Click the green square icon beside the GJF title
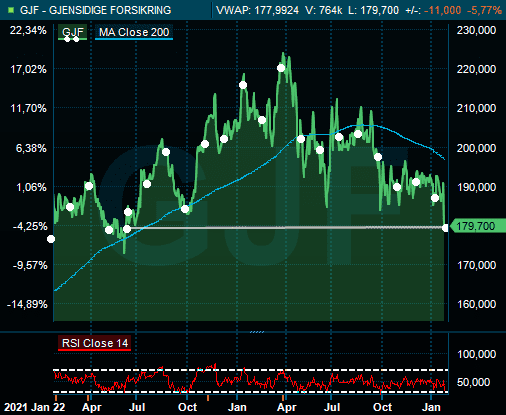 coord(11,10)
